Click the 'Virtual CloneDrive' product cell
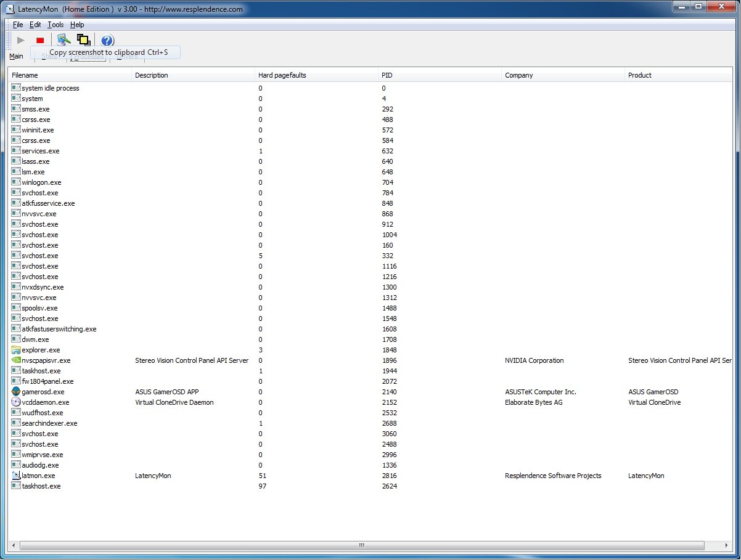741x560 pixels. click(x=654, y=402)
